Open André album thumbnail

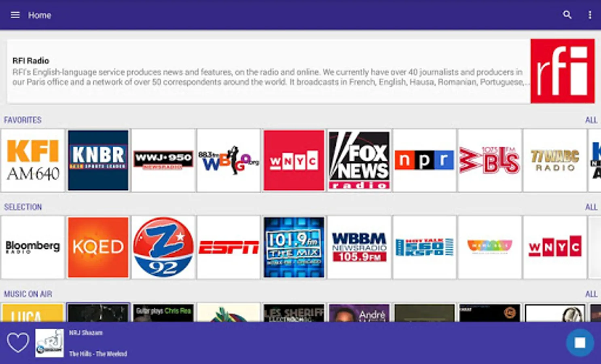click(x=359, y=313)
